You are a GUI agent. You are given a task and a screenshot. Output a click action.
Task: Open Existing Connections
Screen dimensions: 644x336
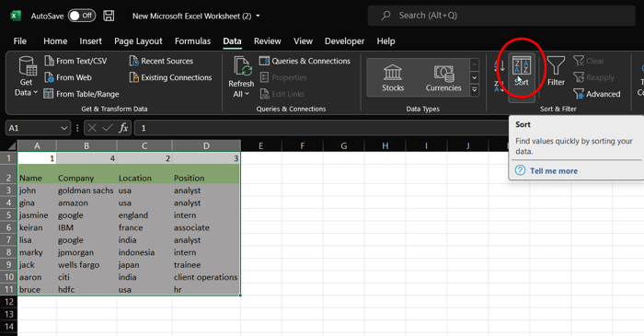[170, 77]
